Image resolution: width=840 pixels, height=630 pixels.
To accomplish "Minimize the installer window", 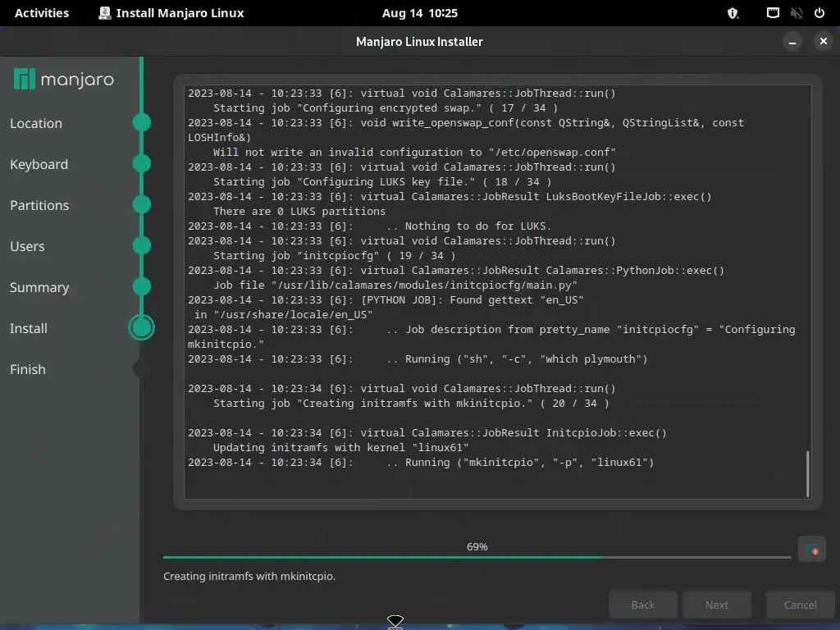I will click(792, 41).
